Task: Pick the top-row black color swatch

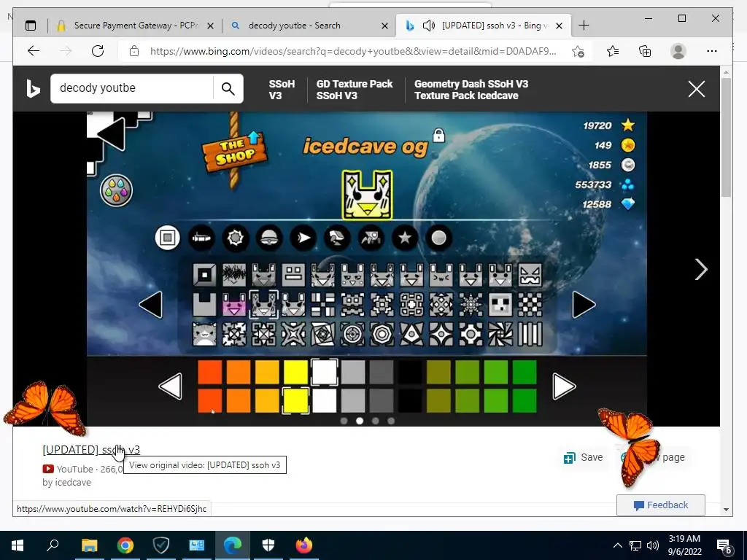Action: 410,372
